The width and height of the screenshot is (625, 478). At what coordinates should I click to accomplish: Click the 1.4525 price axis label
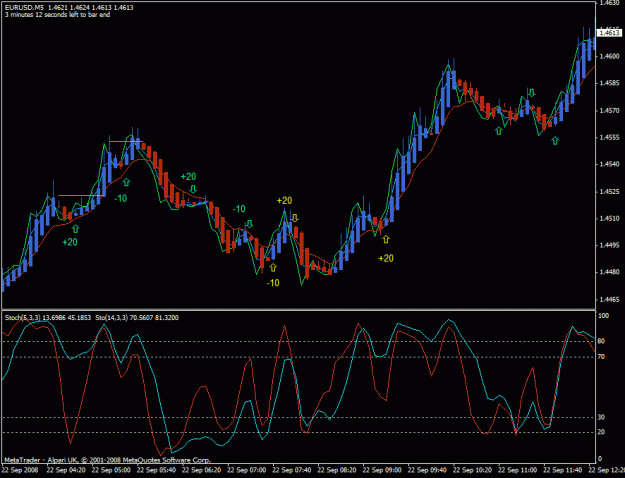(610, 192)
